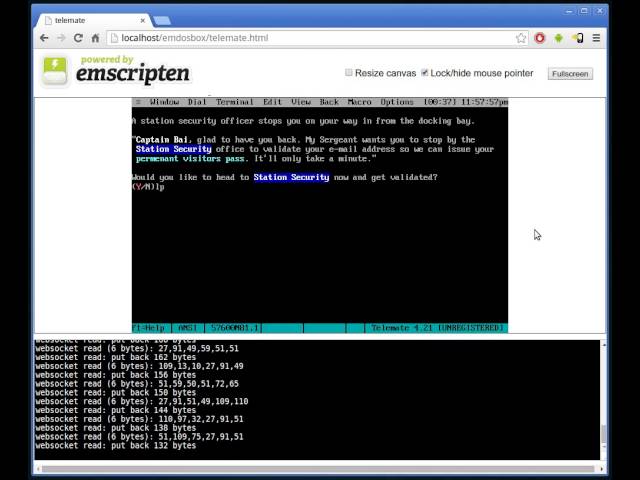
Task: Maximize the browser window
Action: (584, 11)
